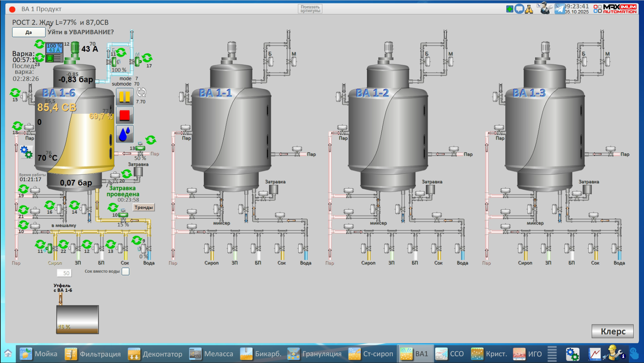
Task: Switch to the Фильтрация screen
Action: tap(93, 354)
